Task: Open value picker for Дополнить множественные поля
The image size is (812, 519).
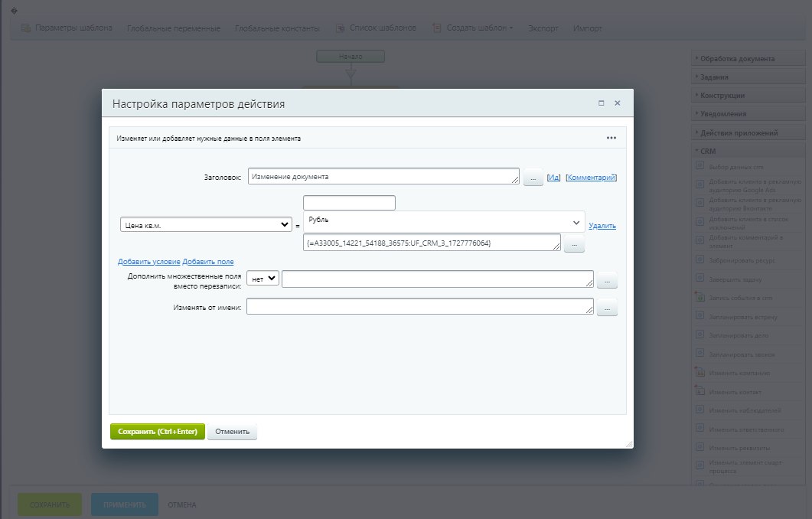Action: tap(606, 281)
